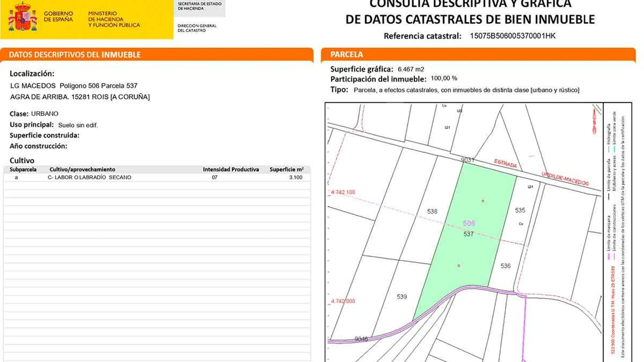Click the Superficie m² column header
This screenshot has height=362, width=644.
click(x=286, y=169)
